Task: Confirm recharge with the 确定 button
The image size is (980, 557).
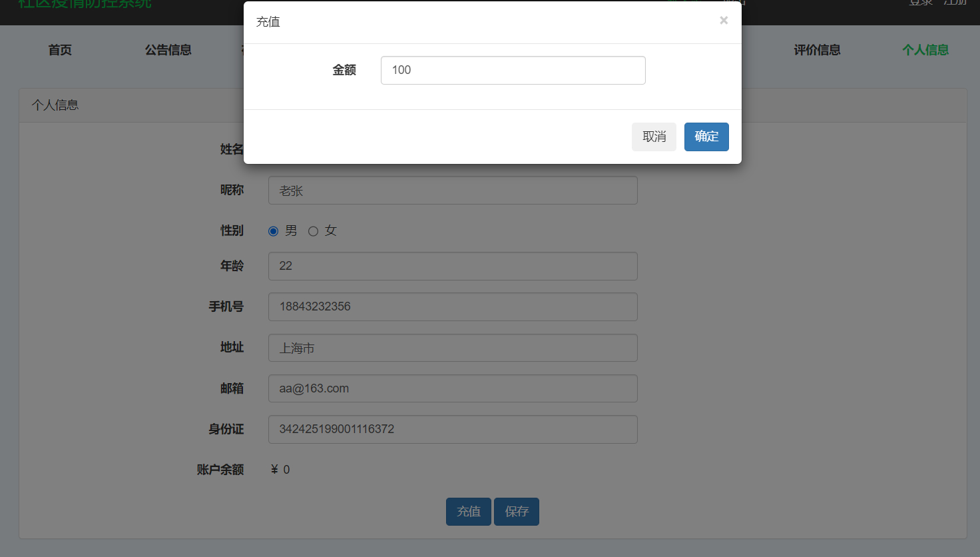Action: pyautogui.click(x=706, y=137)
